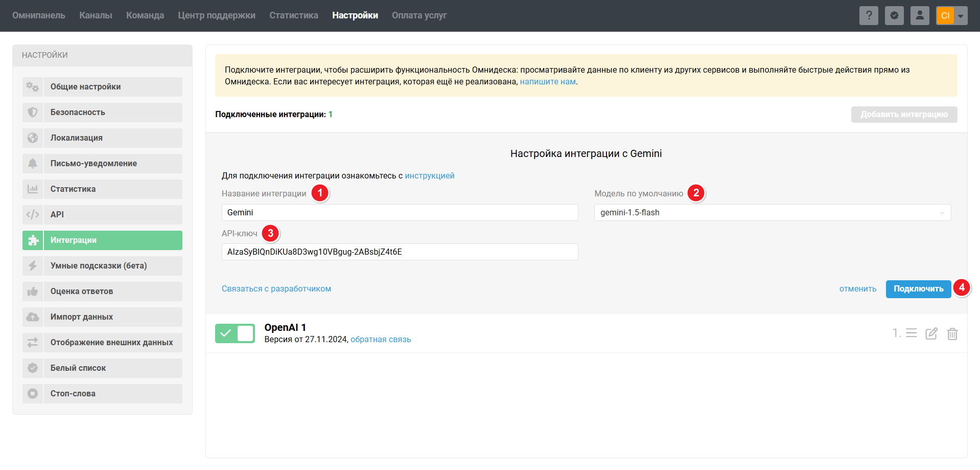980x470 pixels.
Task: Click the API-ключ input field
Action: click(x=400, y=252)
